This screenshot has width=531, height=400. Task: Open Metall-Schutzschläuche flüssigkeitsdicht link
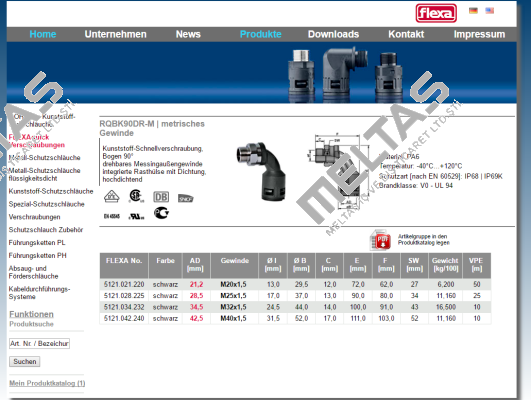pos(44,174)
